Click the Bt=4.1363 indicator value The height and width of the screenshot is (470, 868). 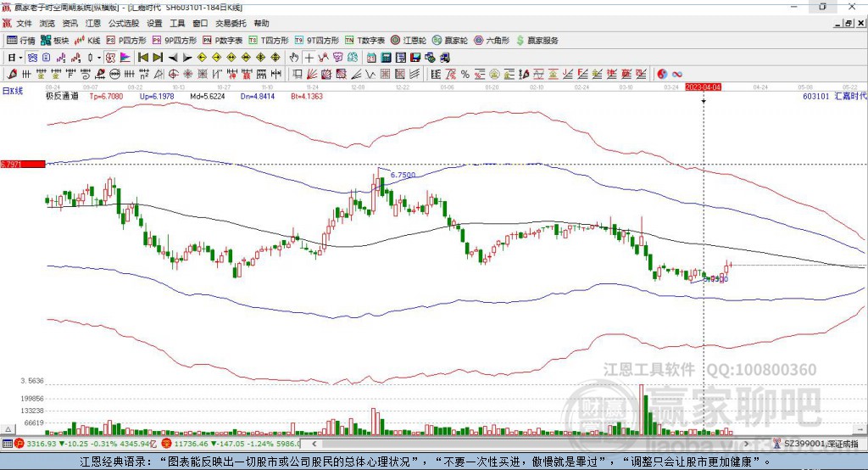(307, 96)
